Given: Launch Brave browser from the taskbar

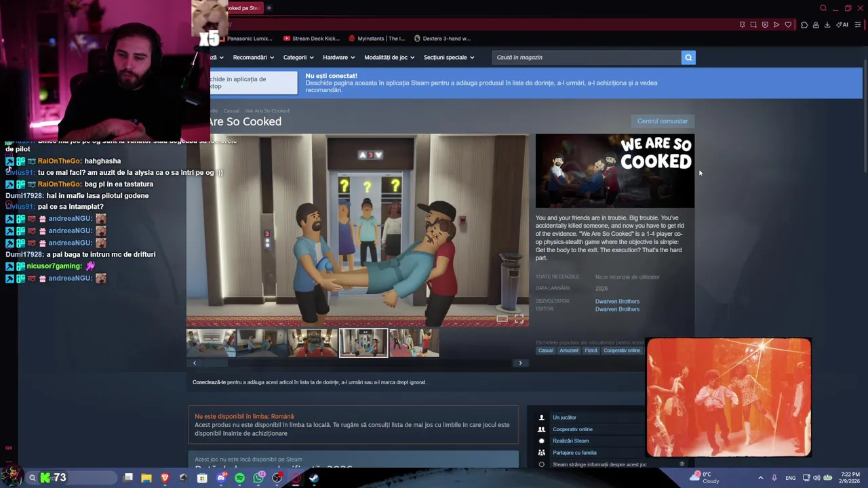Looking at the screenshot, I should tap(165, 478).
